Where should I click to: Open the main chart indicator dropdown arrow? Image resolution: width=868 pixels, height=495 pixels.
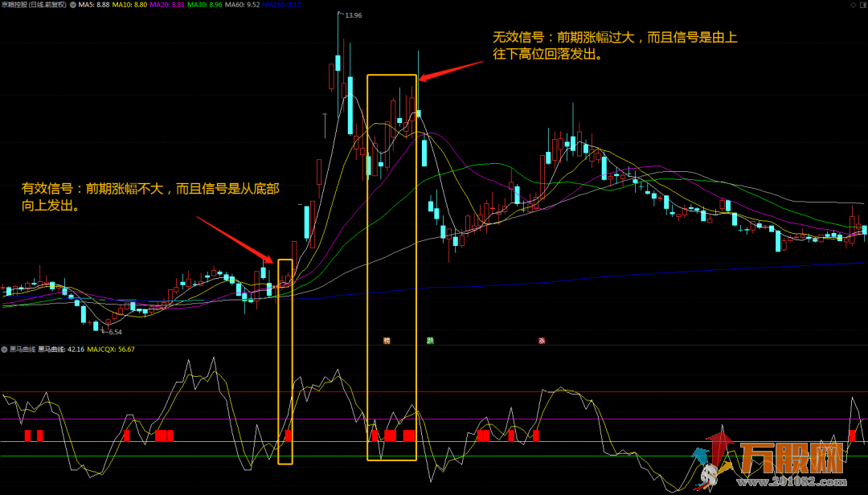tap(72, 5)
